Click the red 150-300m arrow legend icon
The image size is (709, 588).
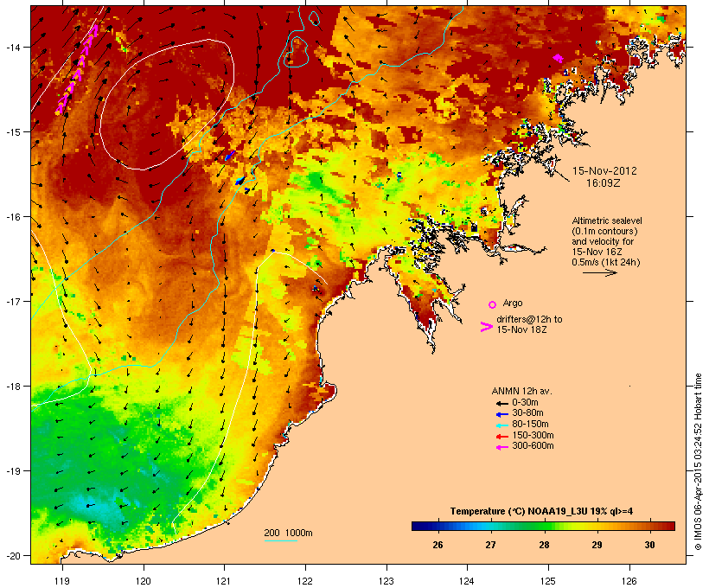point(501,437)
